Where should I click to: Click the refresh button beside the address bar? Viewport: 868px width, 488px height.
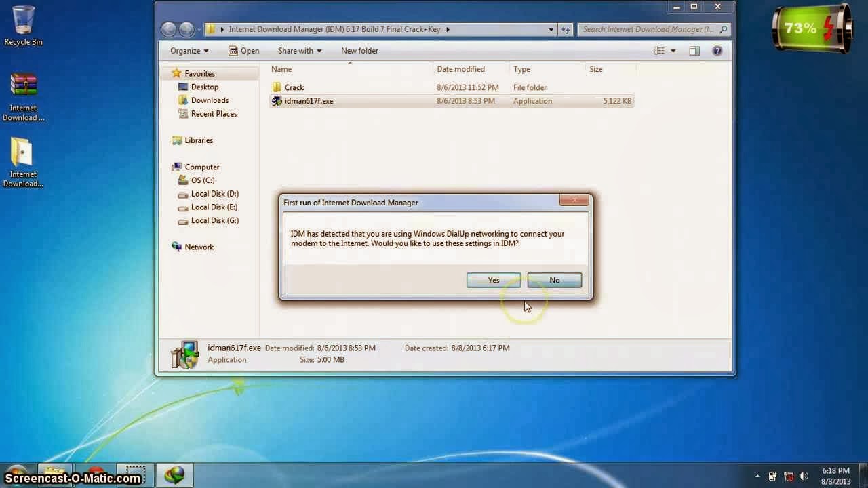[x=566, y=29]
